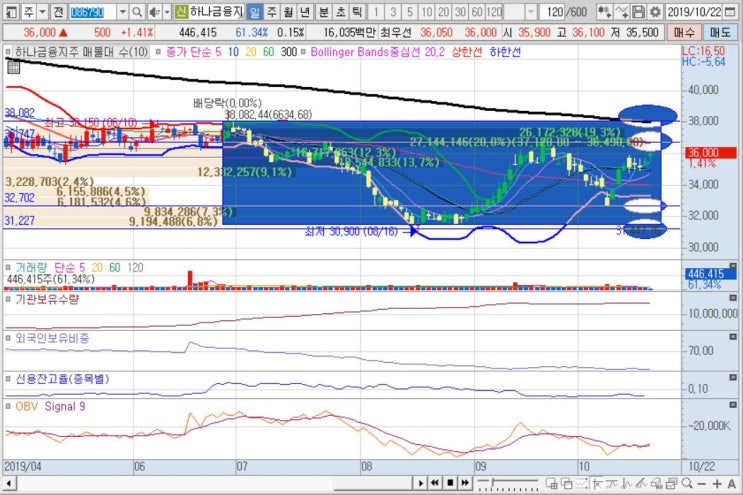Collapse the 신용잔고율 panel corner button
Screen dimensions: 743x495
pos(733,378)
